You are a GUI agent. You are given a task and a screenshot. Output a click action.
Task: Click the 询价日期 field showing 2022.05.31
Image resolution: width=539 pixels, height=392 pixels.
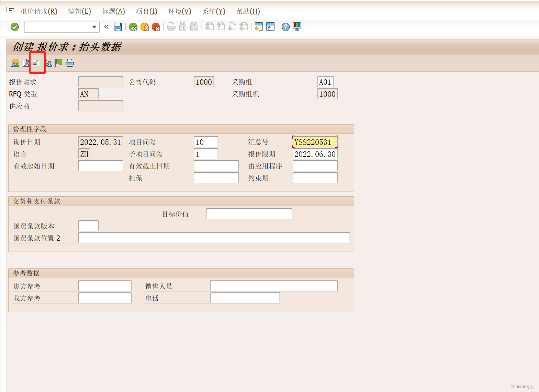101,142
